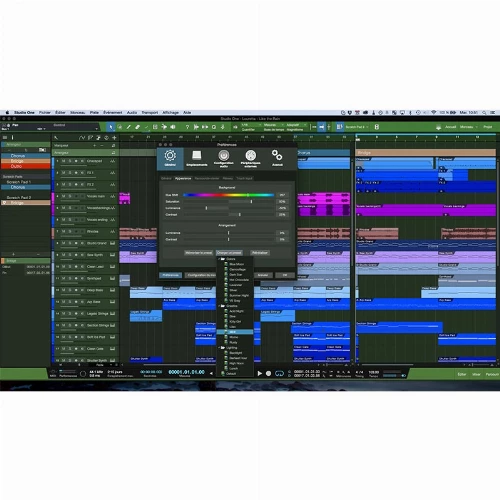Click the Play button in transport
This screenshot has width=500, height=500.
pyautogui.click(x=260, y=373)
